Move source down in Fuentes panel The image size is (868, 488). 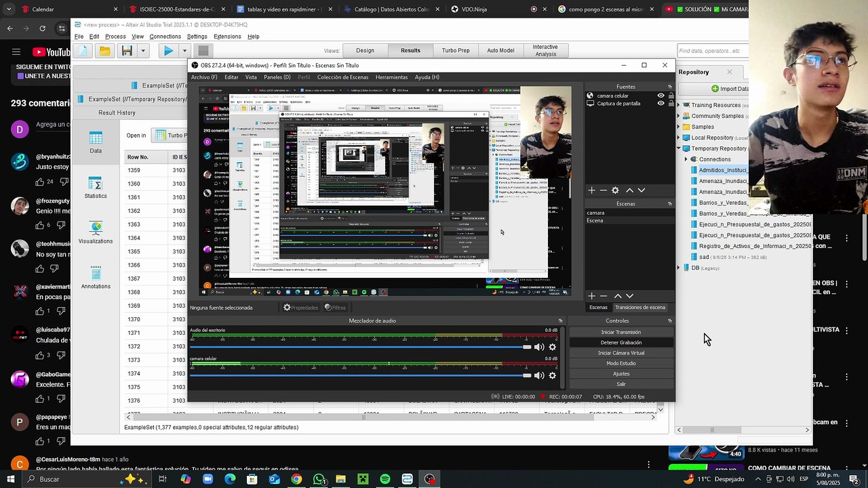641,190
